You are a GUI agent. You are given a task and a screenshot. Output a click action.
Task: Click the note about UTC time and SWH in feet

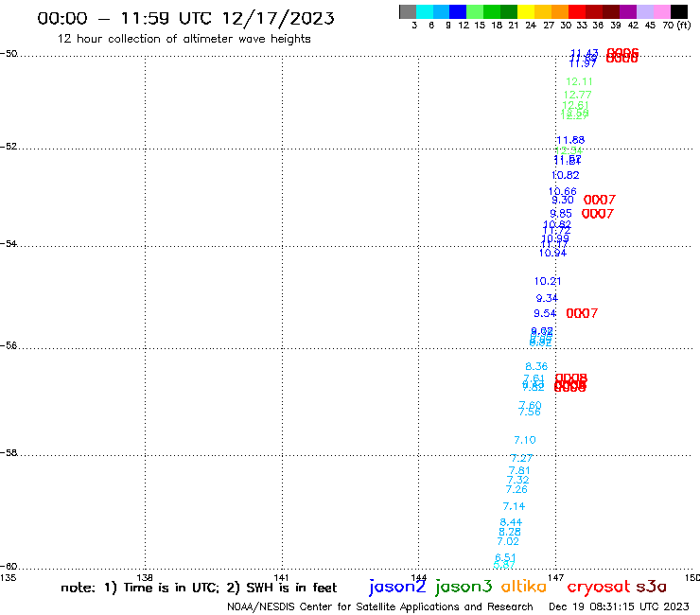tap(199, 588)
